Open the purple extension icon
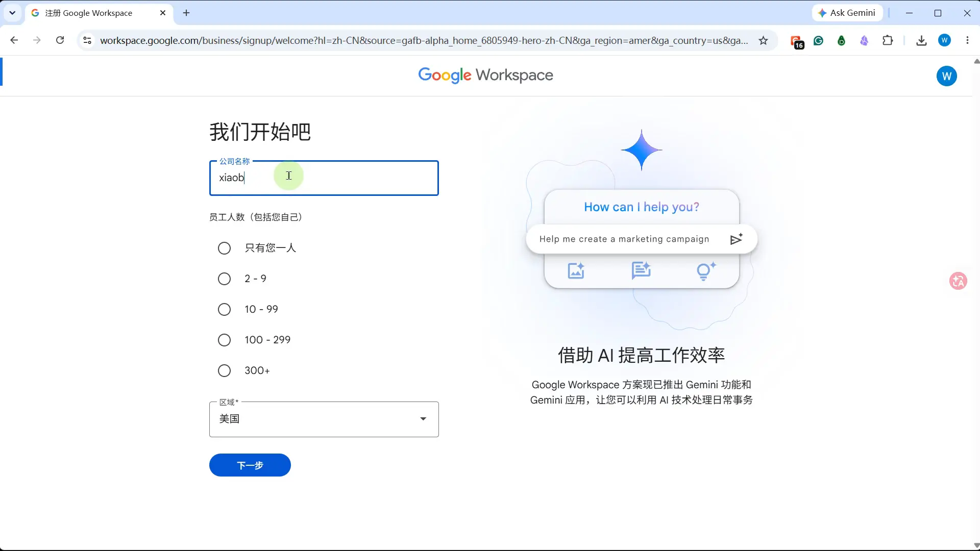The height and width of the screenshot is (551, 980). click(x=864, y=40)
